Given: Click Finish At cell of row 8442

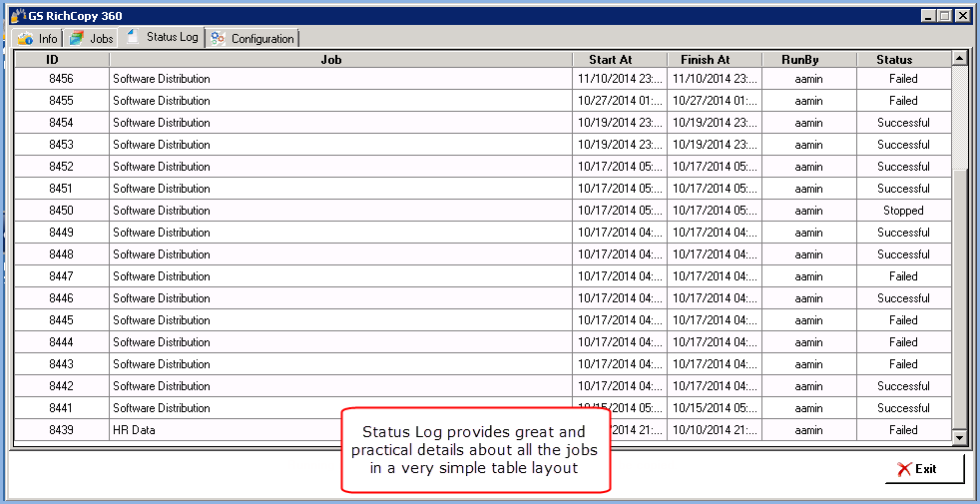Looking at the screenshot, I should tap(715, 386).
